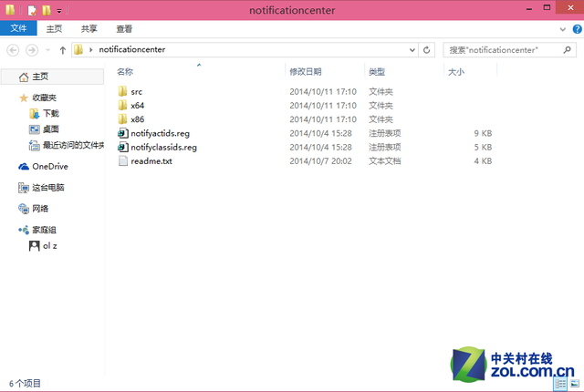Click the 2014/10/7 20:02 date cell

[x=320, y=161]
